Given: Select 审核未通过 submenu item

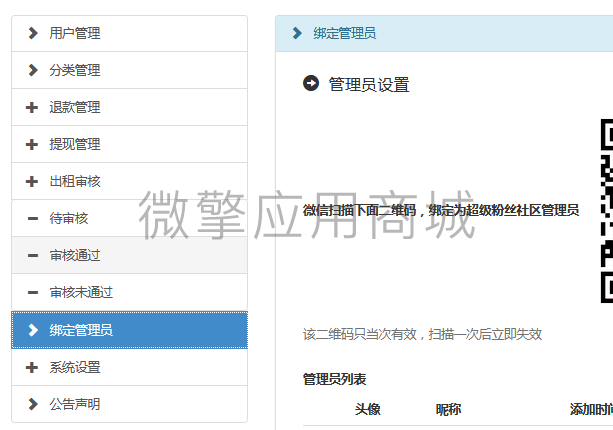Looking at the screenshot, I should [x=129, y=292].
